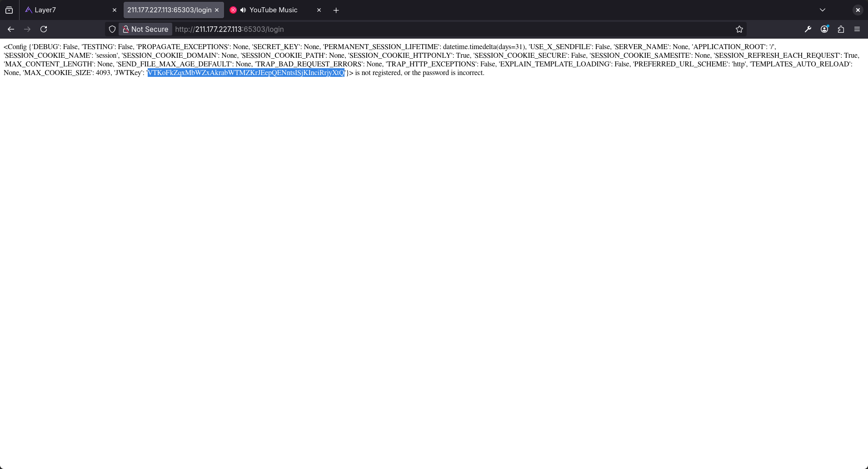Image resolution: width=868 pixels, height=469 pixels.
Task: Click the 'MAX_COOKIE_SIZE': 4093 text
Action: click(67, 73)
